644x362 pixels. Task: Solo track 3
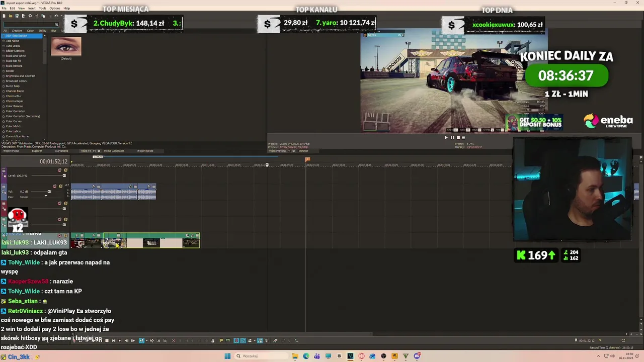pyautogui.click(x=65, y=203)
